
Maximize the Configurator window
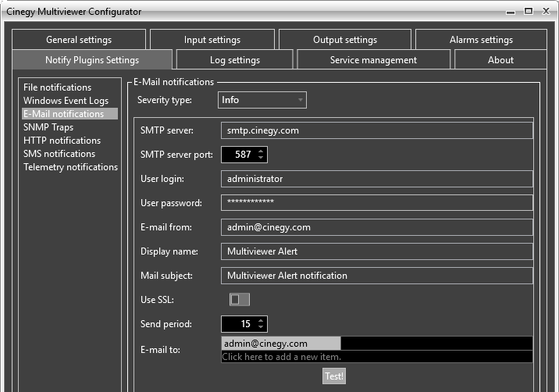(x=529, y=11)
